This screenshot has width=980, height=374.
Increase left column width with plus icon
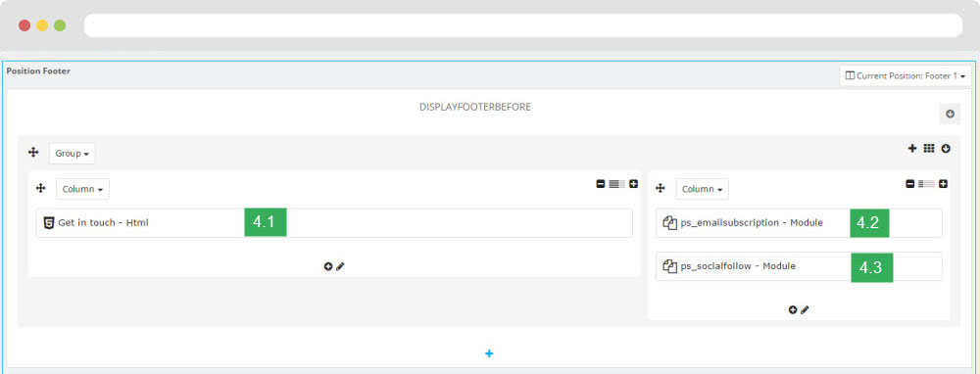(634, 183)
